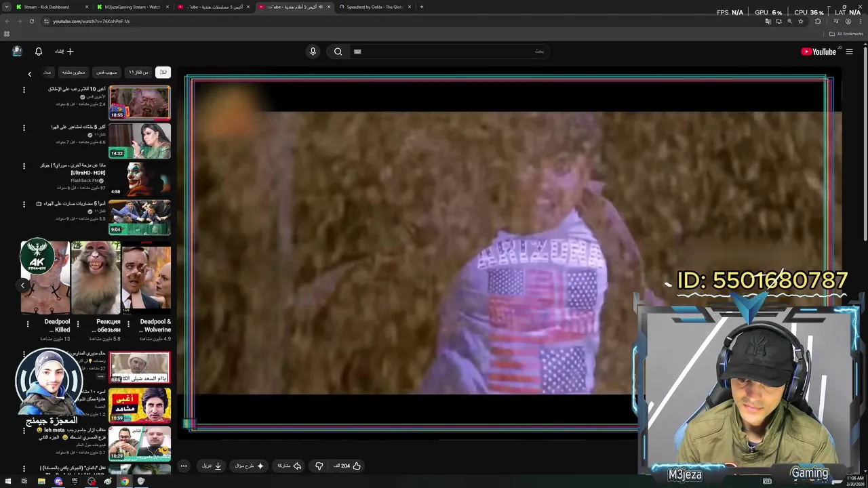Screen dimensions: 868x488
Task: Open the Chrome profile icon
Action: pos(848,21)
